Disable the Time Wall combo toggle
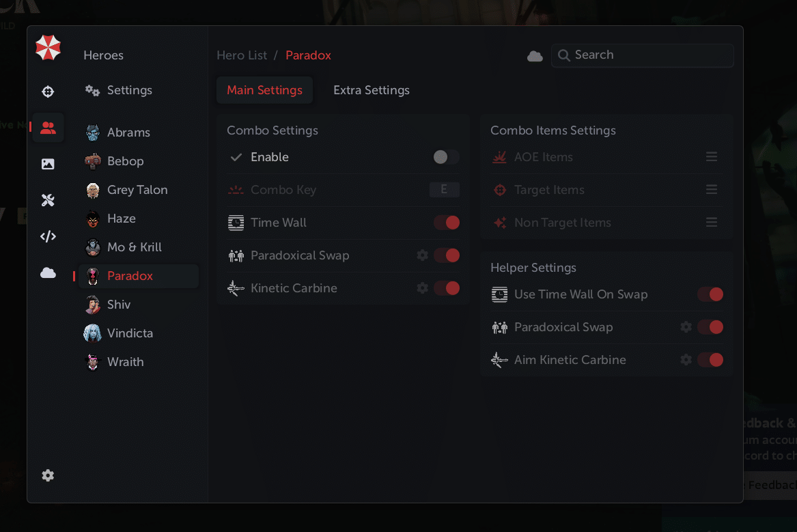 [447, 223]
